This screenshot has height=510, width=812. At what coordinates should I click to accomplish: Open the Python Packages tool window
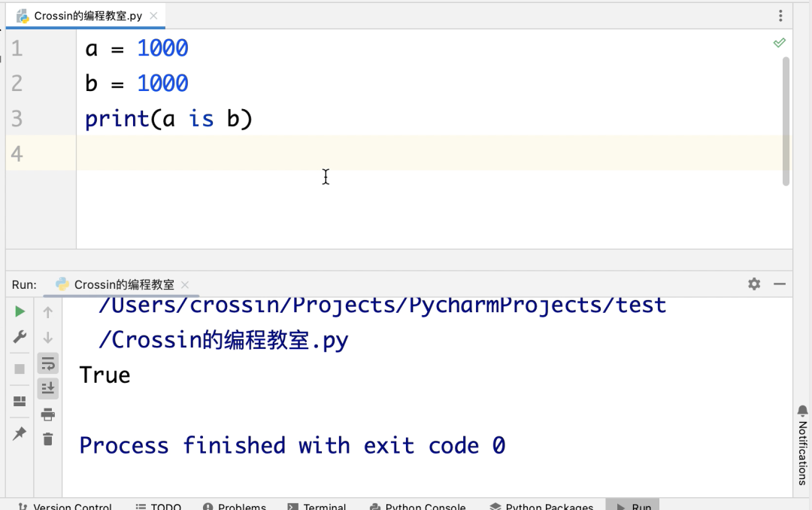point(541,506)
